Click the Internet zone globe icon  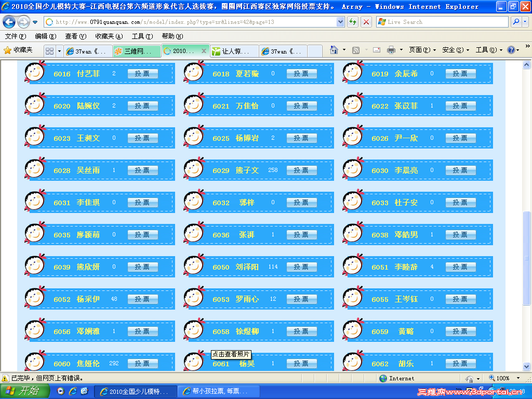[383, 378]
